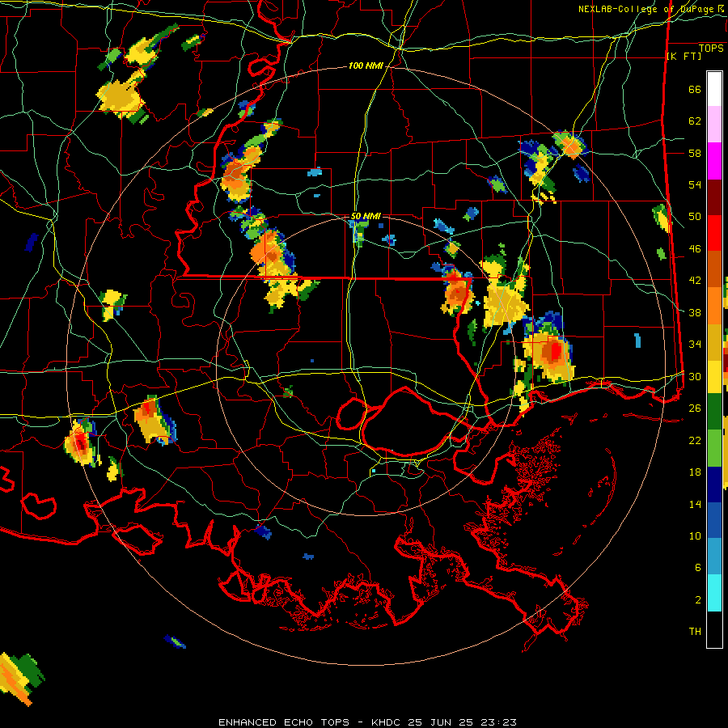Select the sky blue legend swatch
Viewport: 728px width, 728px height.
tap(714, 557)
